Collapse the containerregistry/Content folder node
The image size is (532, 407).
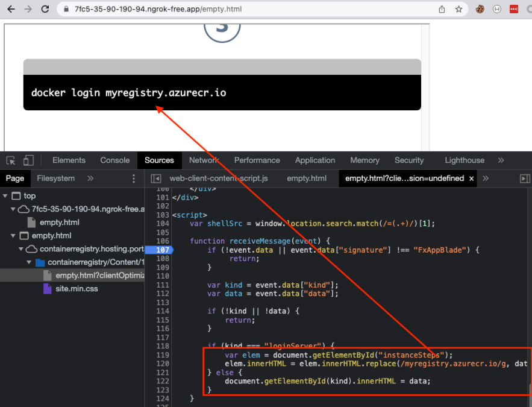pos(29,262)
